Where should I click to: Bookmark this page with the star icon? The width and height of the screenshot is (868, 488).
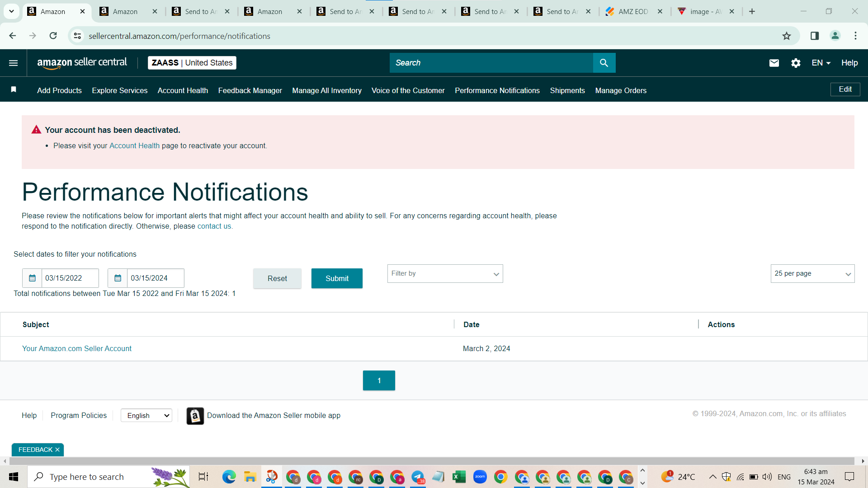(787, 36)
